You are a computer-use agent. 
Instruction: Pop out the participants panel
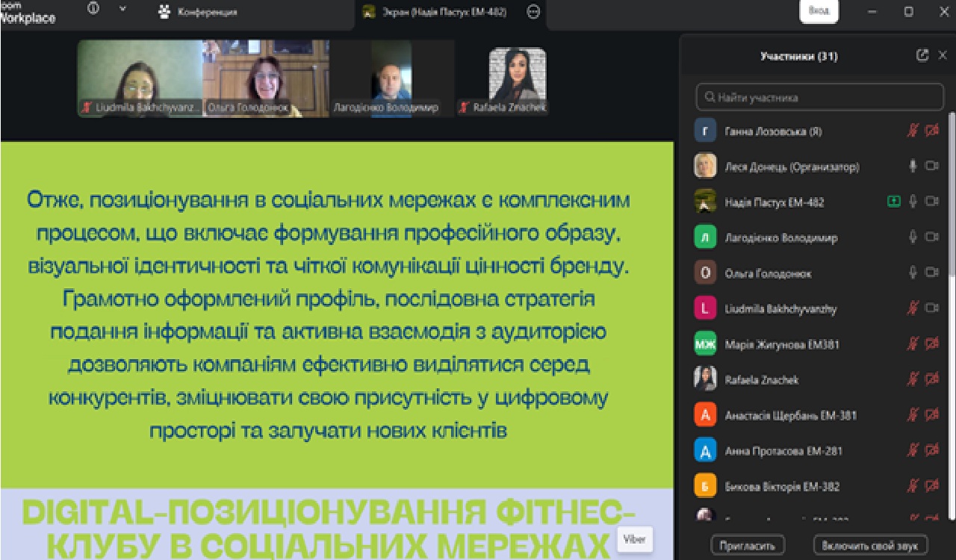tap(922, 55)
